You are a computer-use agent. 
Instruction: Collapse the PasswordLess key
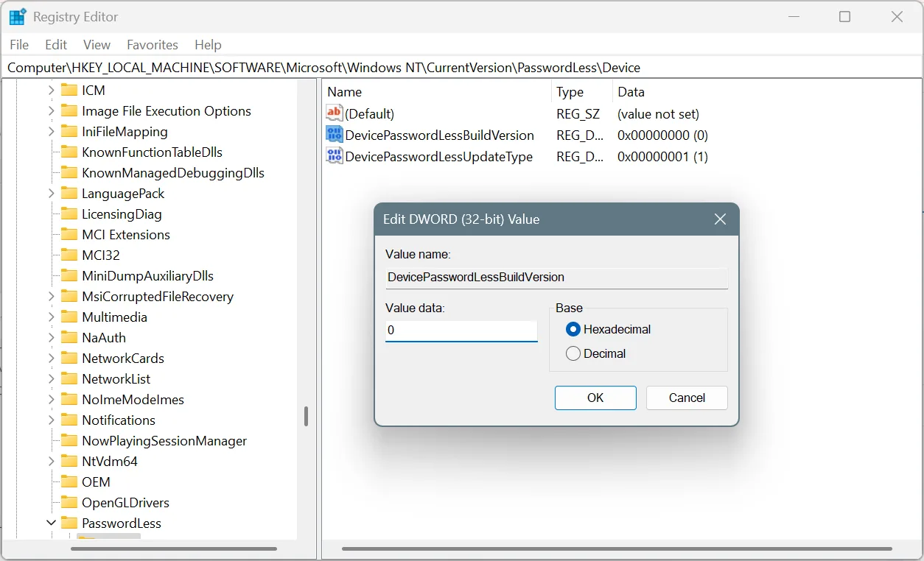51,523
